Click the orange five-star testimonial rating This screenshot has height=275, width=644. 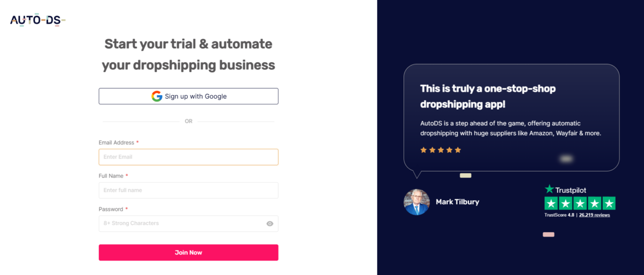441,150
